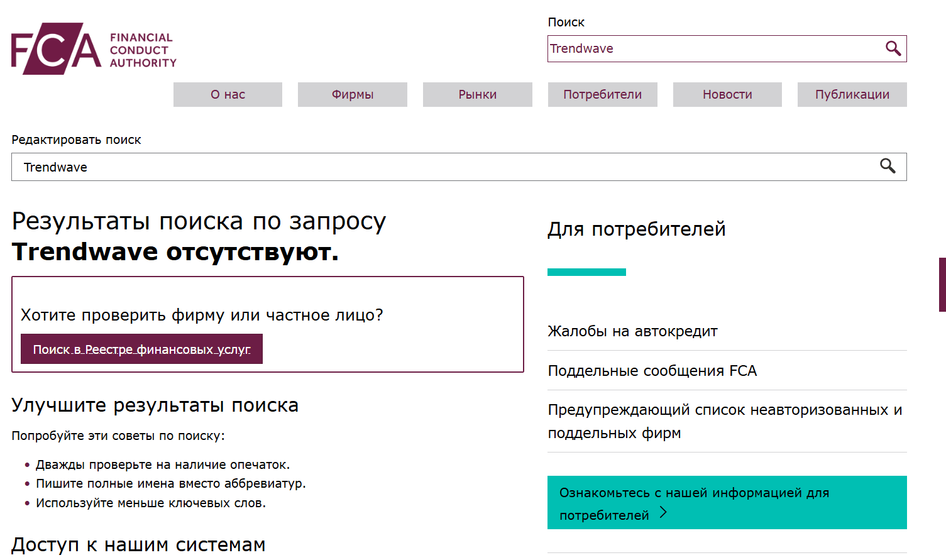Click inside the top Поиск input field
The image size is (946, 560).
coord(691,48)
